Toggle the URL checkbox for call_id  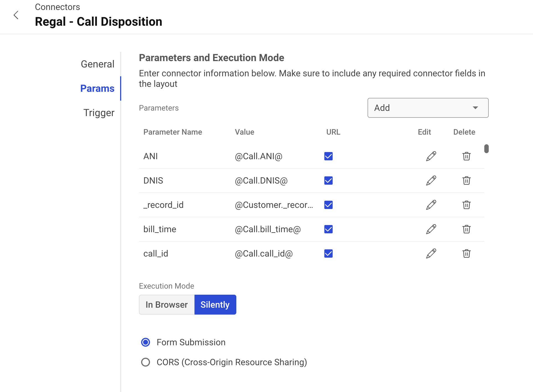coord(328,254)
